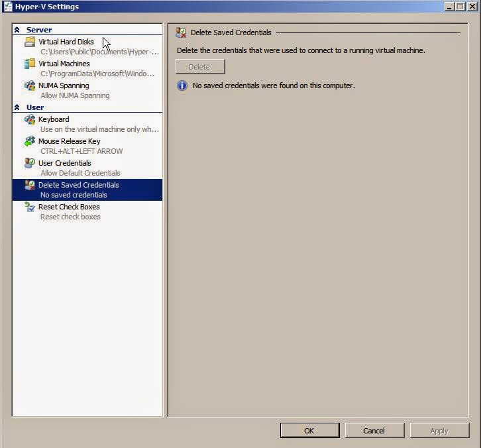Confirm with the OK button
The image size is (481, 448).
pos(309,431)
